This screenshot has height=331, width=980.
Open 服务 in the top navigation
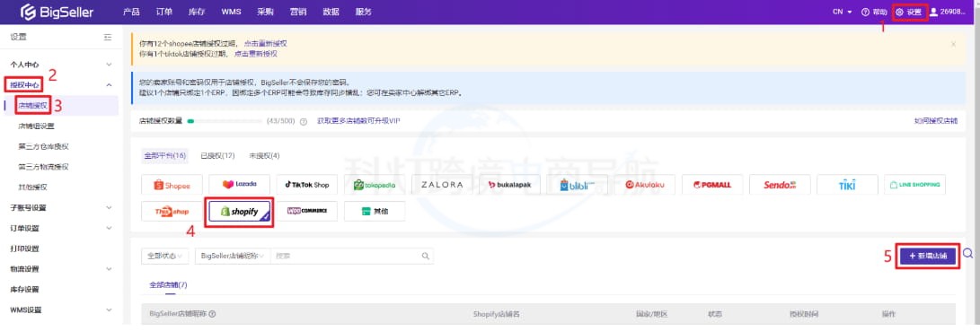tap(363, 12)
